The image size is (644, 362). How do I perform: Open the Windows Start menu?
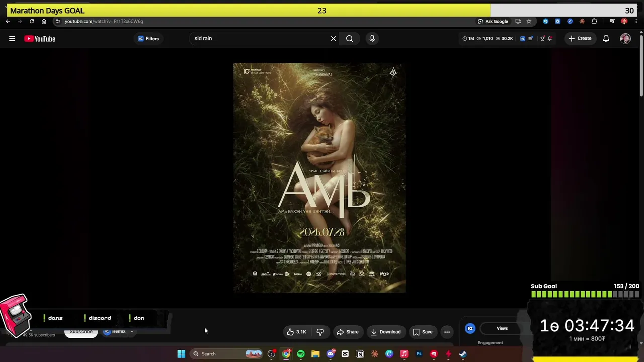181,354
